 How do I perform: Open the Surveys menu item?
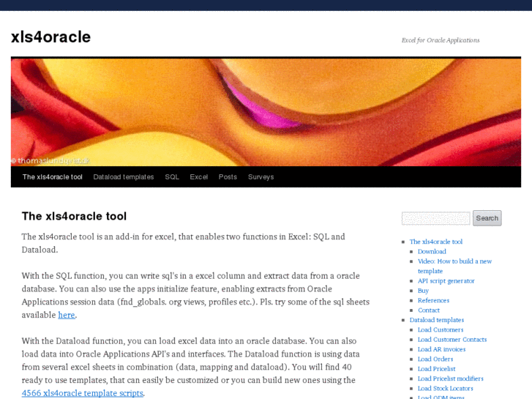pos(261,177)
